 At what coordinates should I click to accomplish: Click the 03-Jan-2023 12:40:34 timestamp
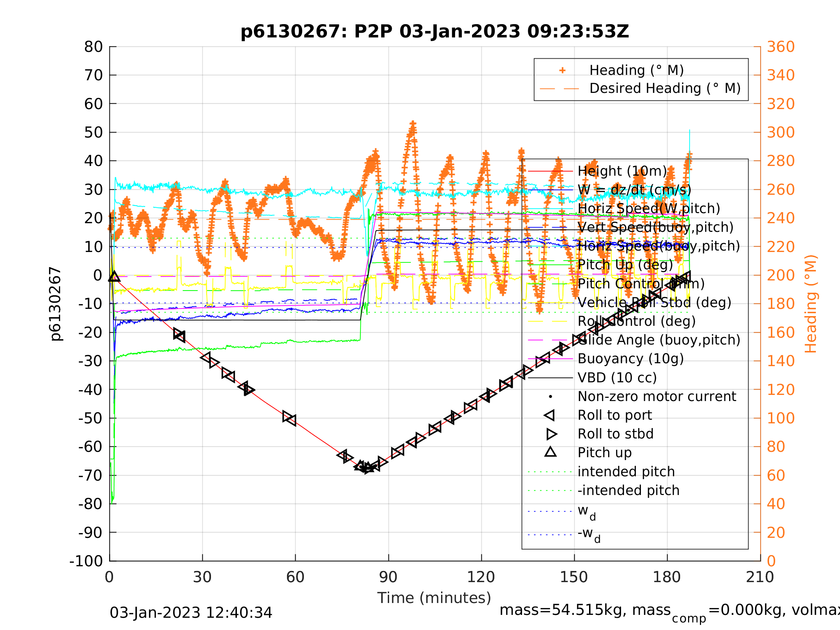tap(190, 612)
